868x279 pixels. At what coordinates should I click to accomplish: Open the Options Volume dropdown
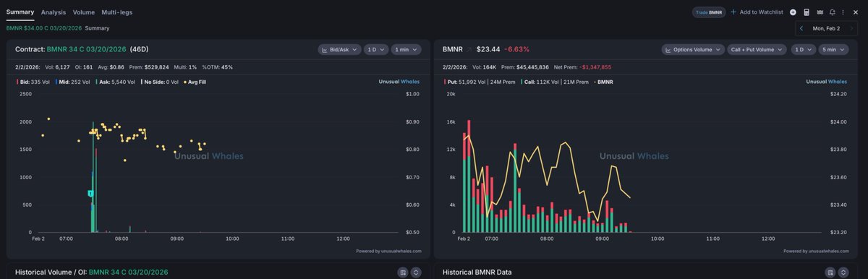tap(693, 50)
